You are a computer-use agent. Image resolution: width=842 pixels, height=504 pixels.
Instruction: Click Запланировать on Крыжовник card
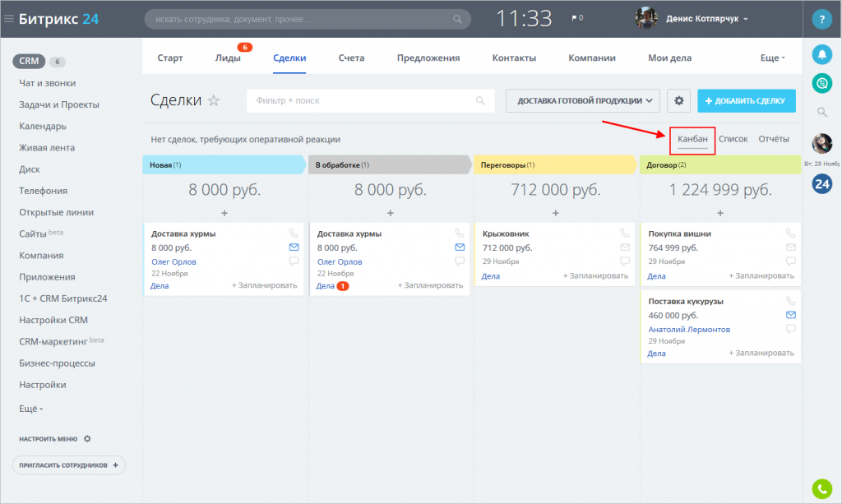(x=595, y=276)
